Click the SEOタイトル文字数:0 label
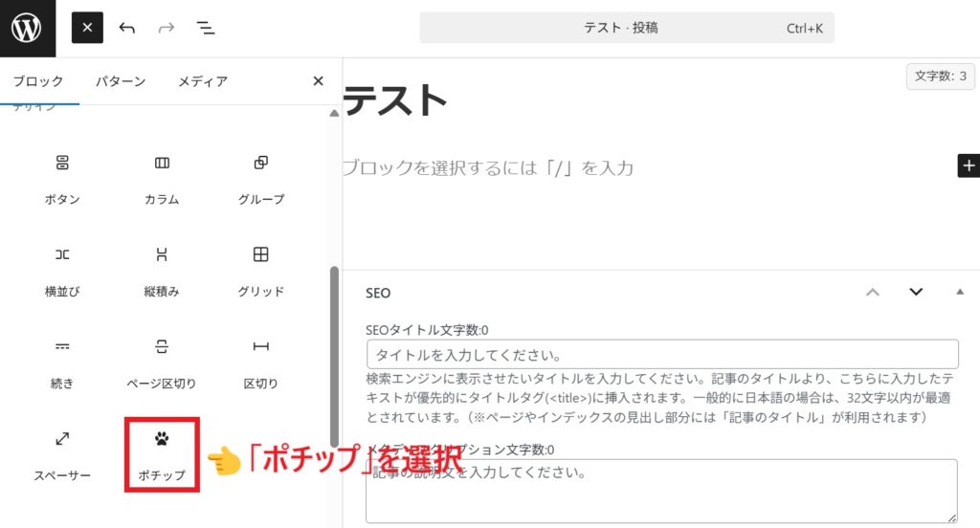This screenshot has width=980, height=528. click(427, 330)
